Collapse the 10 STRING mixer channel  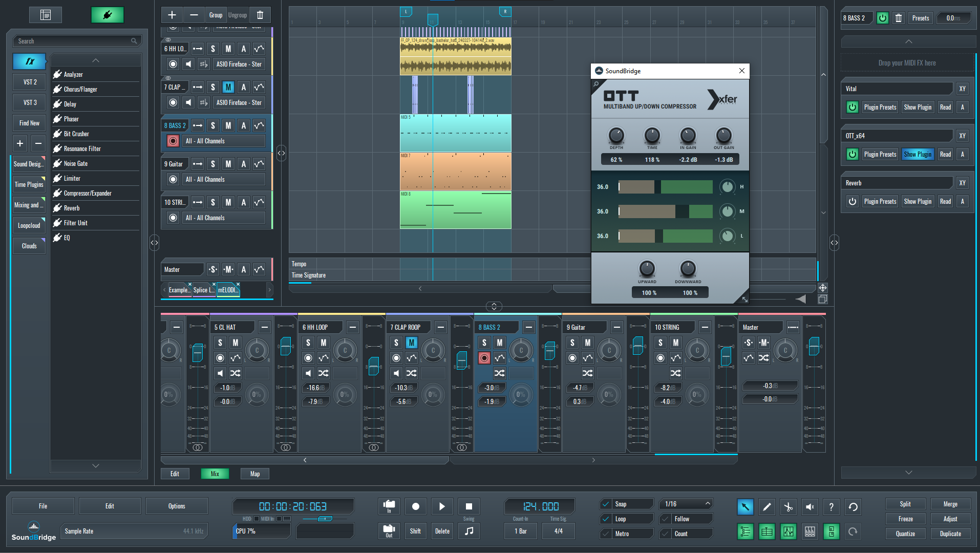705,327
